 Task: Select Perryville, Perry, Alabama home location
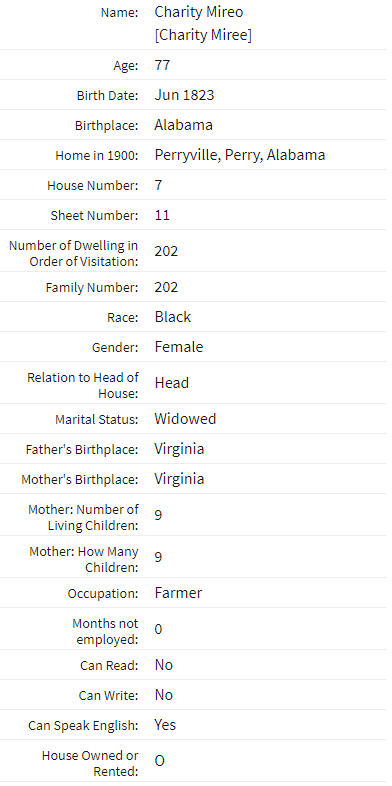(x=240, y=155)
